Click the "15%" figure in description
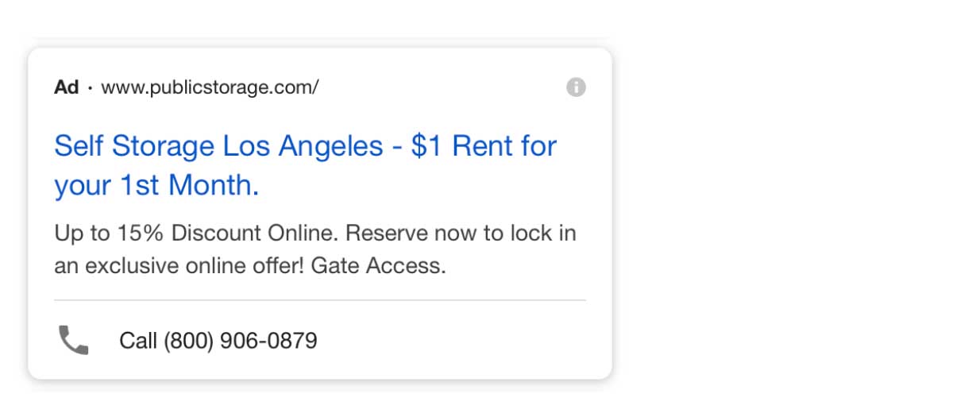 (142, 234)
